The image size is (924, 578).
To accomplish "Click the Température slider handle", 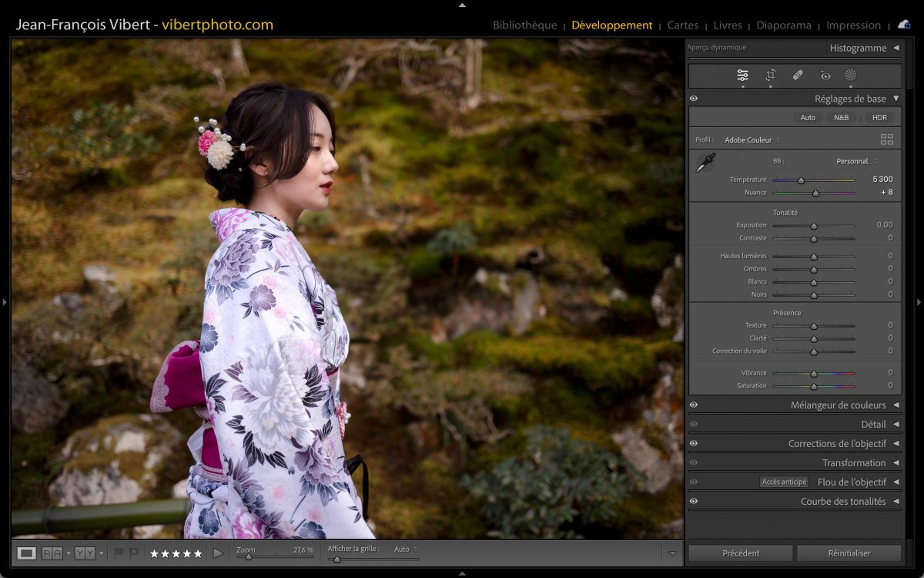I will [x=801, y=180].
